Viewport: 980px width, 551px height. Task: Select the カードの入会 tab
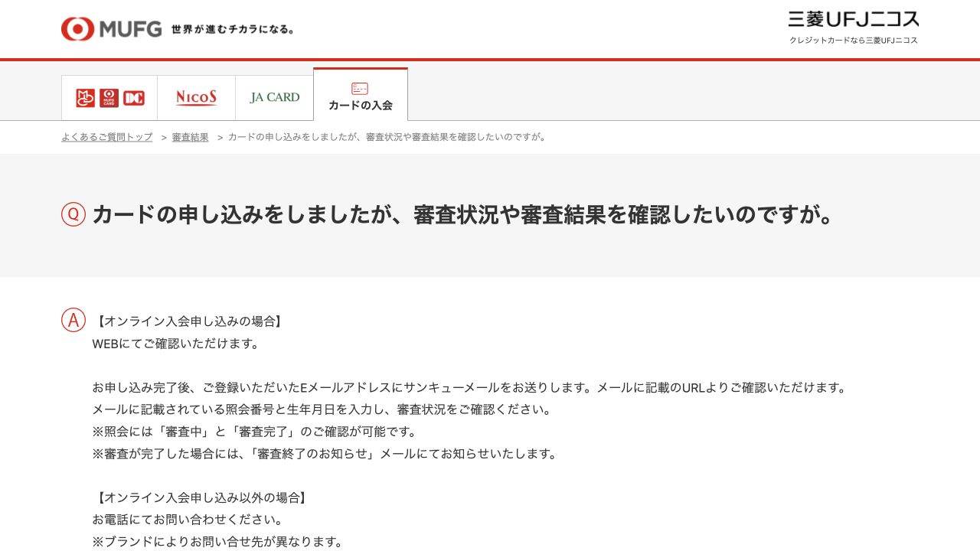click(361, 95)
